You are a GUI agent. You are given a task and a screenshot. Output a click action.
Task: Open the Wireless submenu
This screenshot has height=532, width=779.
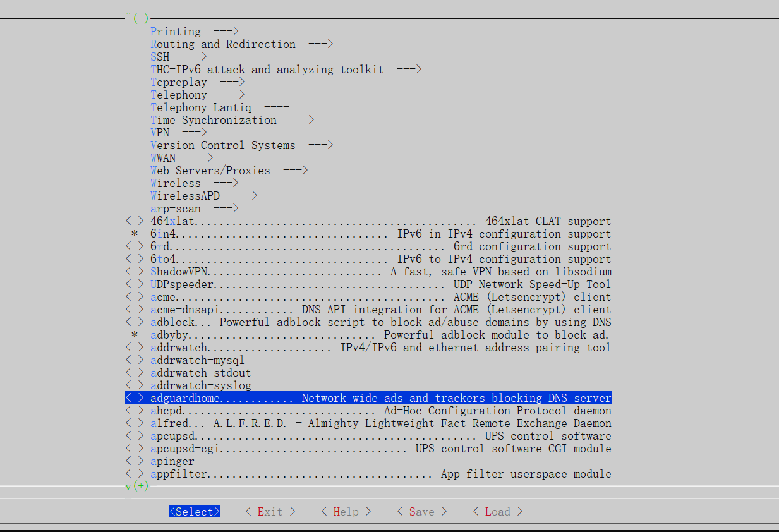tap(176, 183)
